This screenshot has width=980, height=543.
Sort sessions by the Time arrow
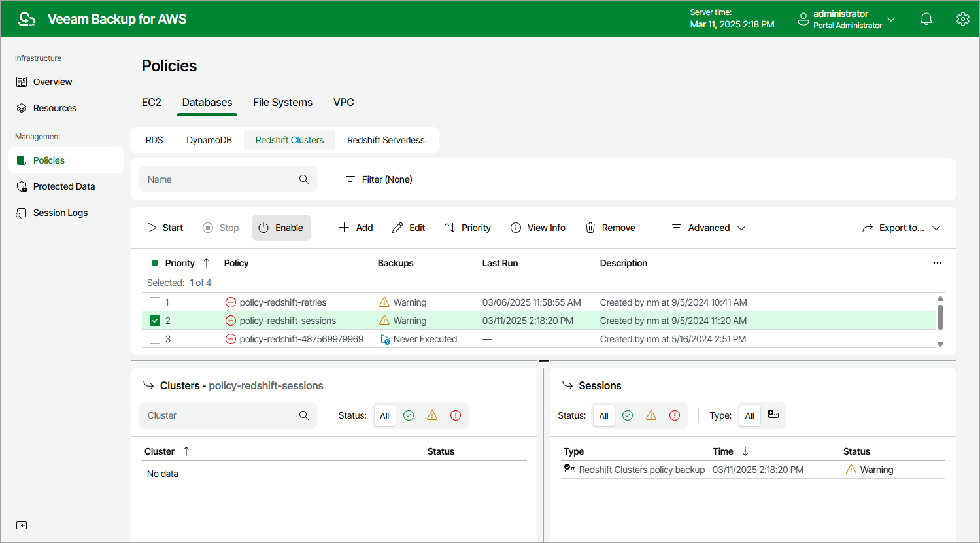coord(745,451)
